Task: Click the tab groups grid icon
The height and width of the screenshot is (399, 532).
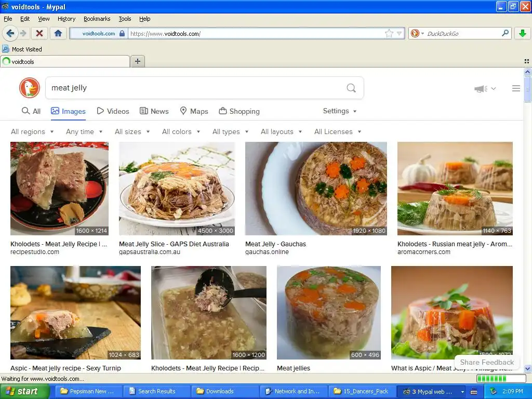Action: pyautogui.click(x=527, y=61)
